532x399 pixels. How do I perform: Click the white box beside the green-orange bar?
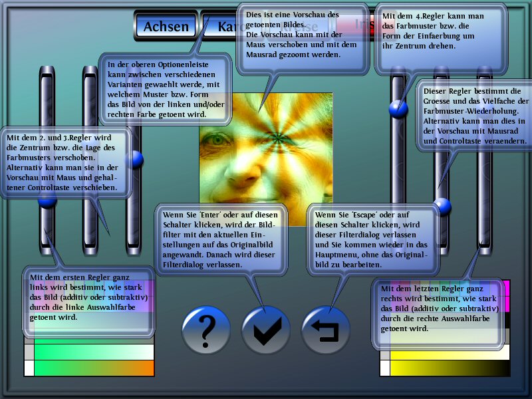(x=29, y=368)
